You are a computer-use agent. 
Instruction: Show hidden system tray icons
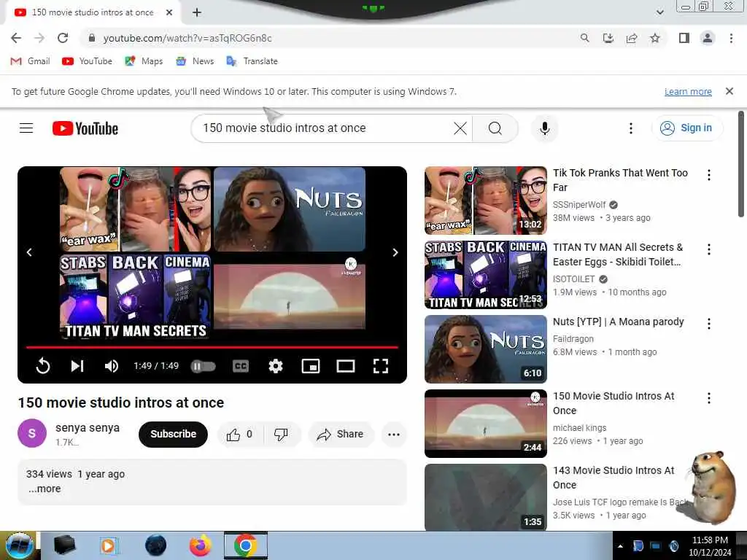click(x=620, y=546)
